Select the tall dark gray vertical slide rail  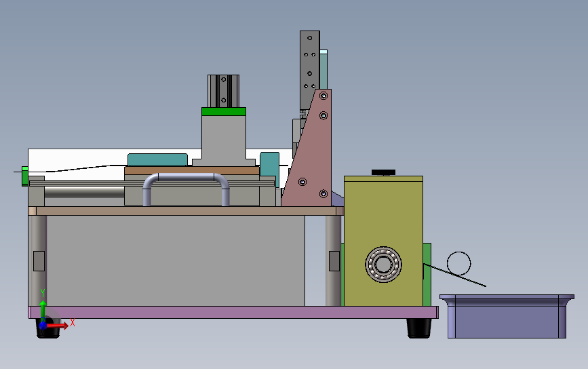310,71
